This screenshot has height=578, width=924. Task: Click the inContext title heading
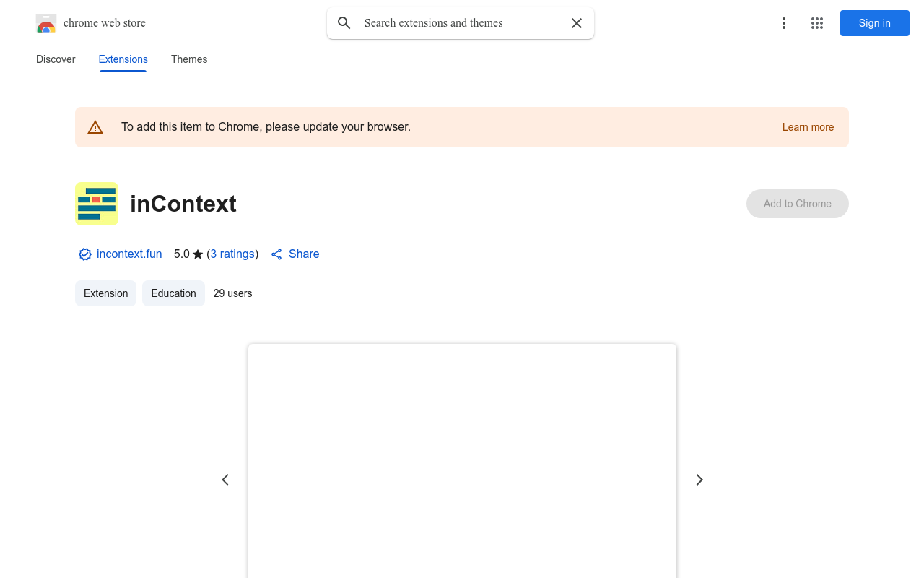click(183, 204)
